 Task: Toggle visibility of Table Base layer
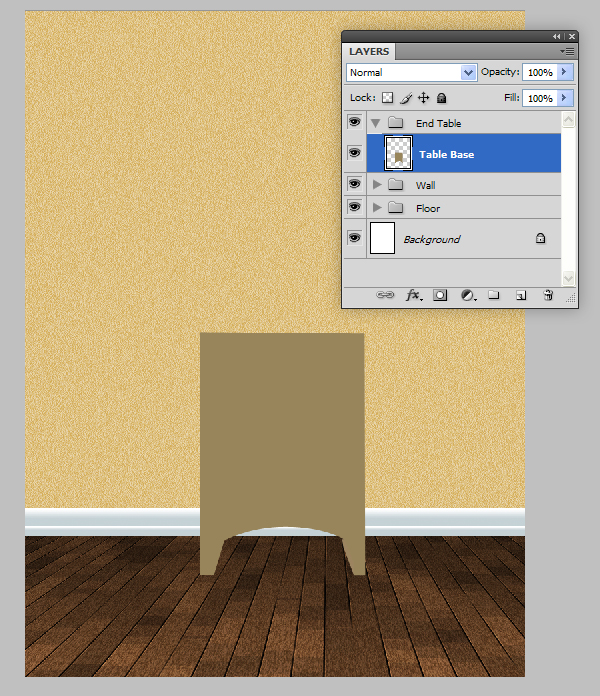coord(354,153)
